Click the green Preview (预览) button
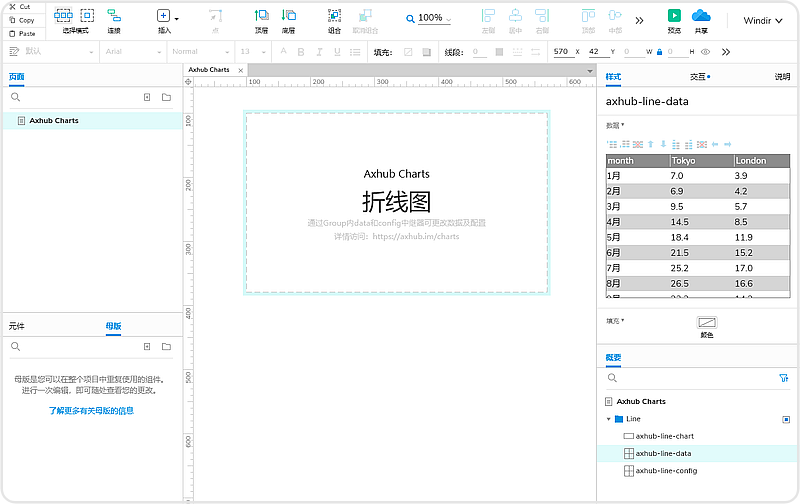800x504 pixels. [x=674, y=16]
